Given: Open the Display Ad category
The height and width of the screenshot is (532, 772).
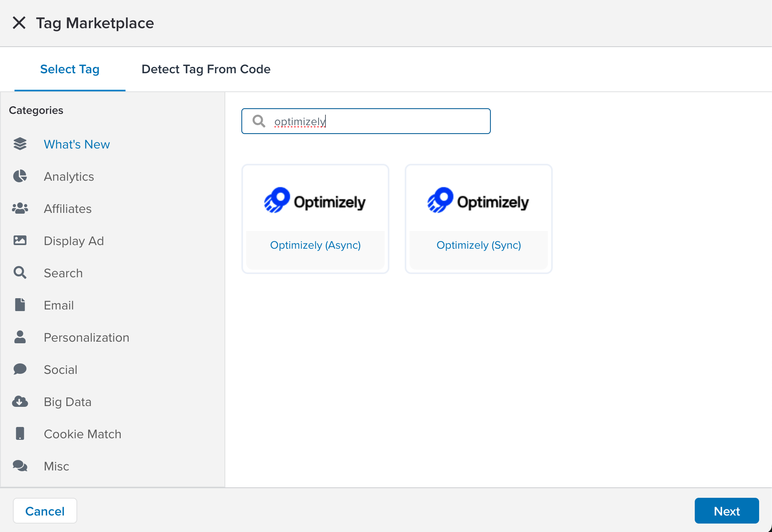Looking at the screenshot, I should point(74,241).
